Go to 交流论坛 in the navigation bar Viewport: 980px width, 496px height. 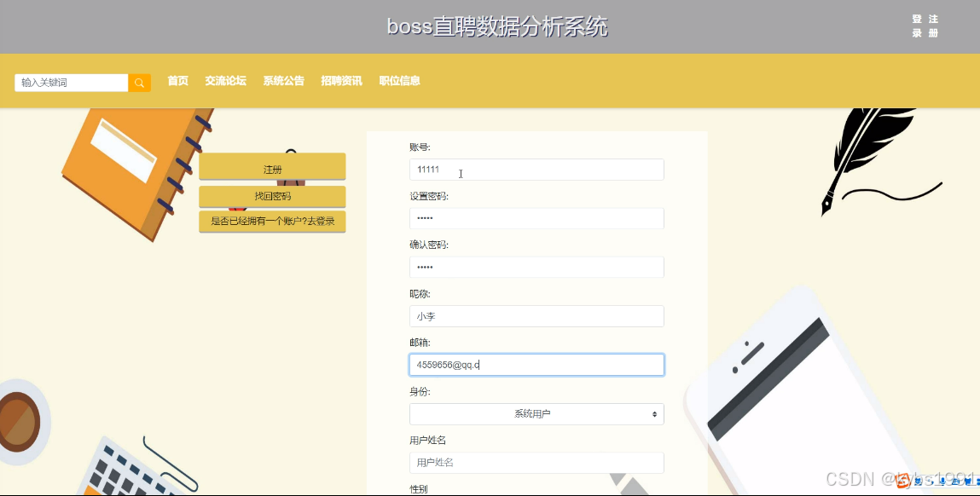pos(225,81)
